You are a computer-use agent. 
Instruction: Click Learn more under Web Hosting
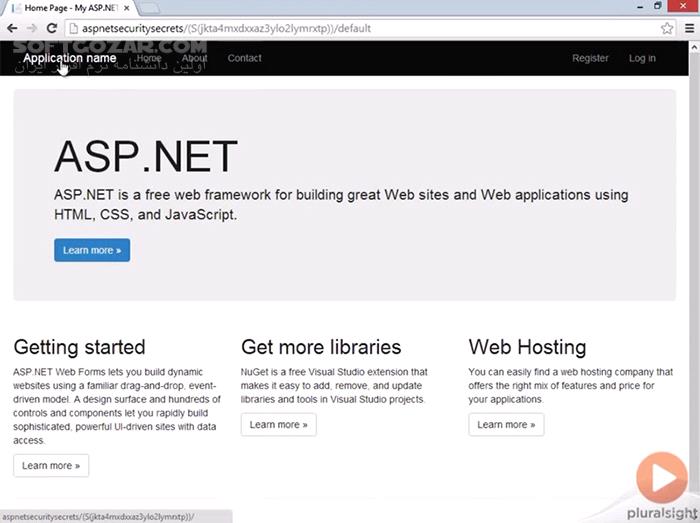tap(506, 424)
